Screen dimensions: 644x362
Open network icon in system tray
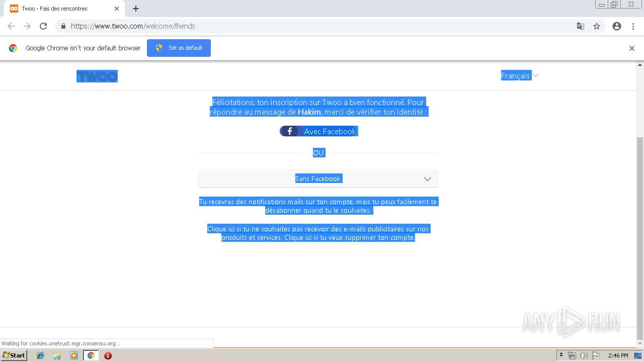(x=572, y=355)
